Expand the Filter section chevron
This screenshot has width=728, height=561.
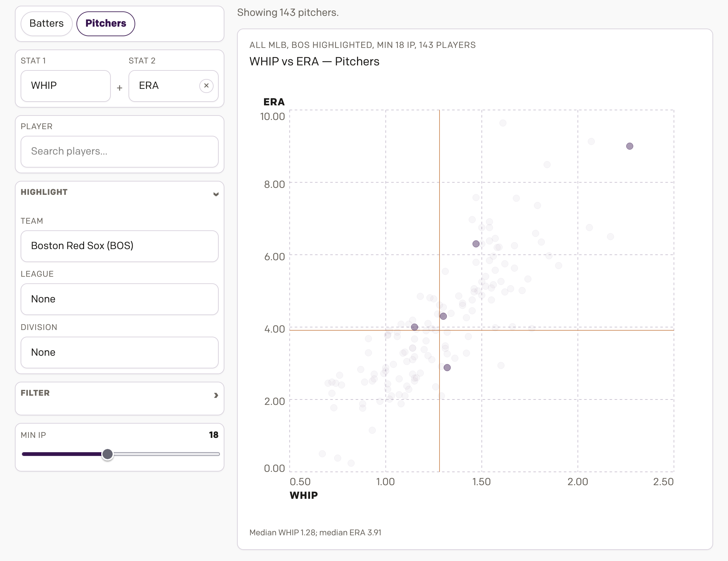point(216,395)
